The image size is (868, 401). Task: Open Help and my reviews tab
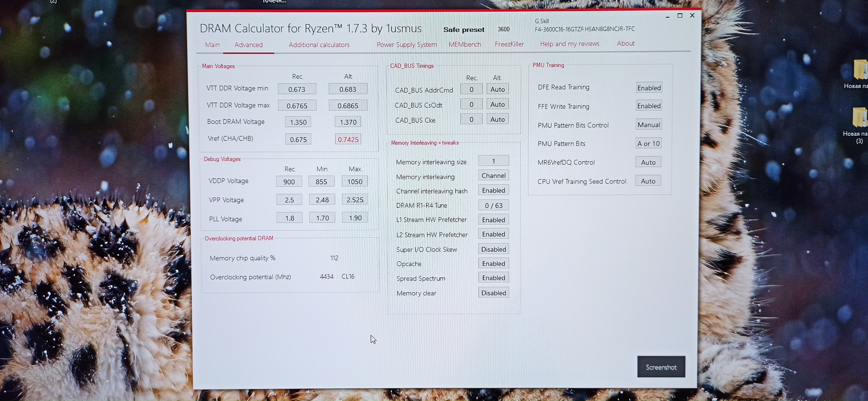569,44
